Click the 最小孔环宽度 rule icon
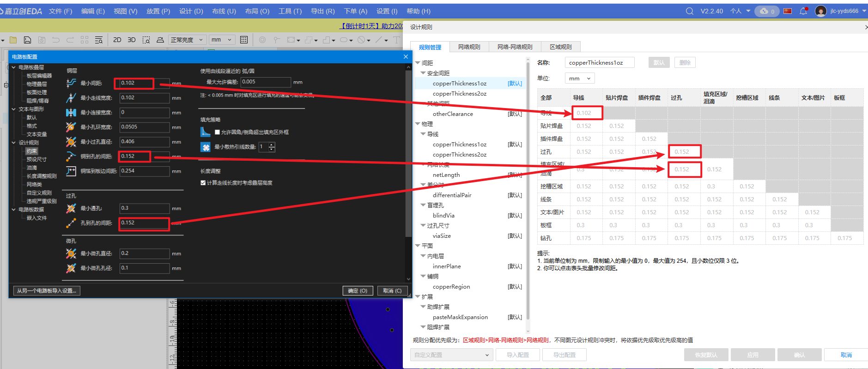Viewport: 868px width, 369px height. [x=71, y=127]
